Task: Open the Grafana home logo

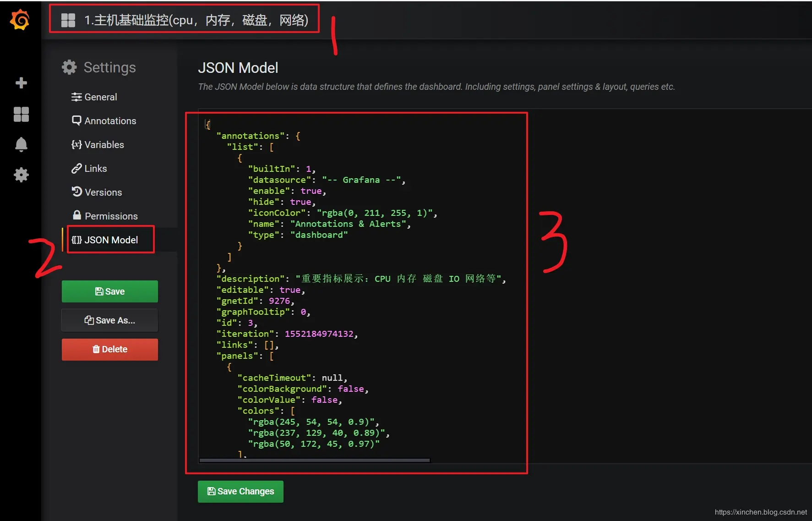Action: coord(20,20)
